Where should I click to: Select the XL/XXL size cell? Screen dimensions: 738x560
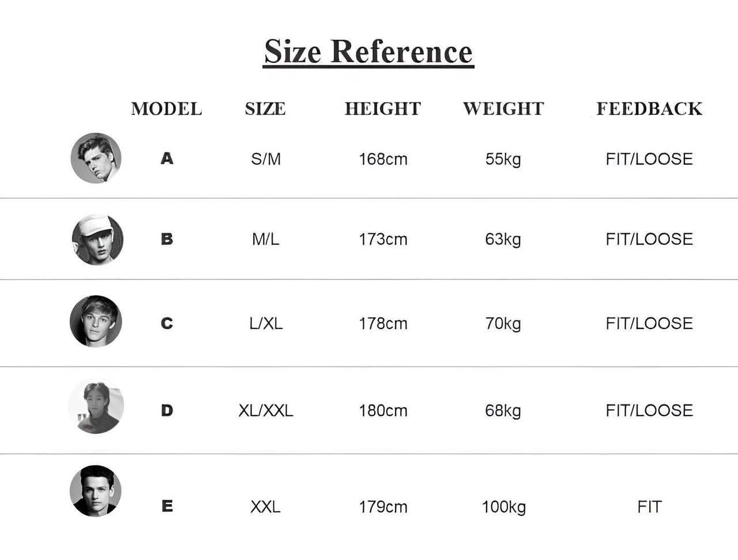pyautogui.click(x=266, y=411)
